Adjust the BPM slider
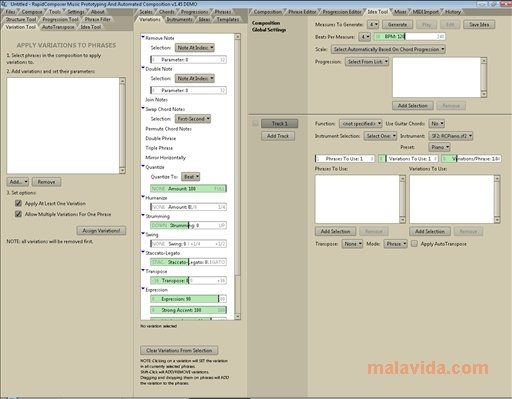Viewport: 512px width, 399px height. point(409,37)
